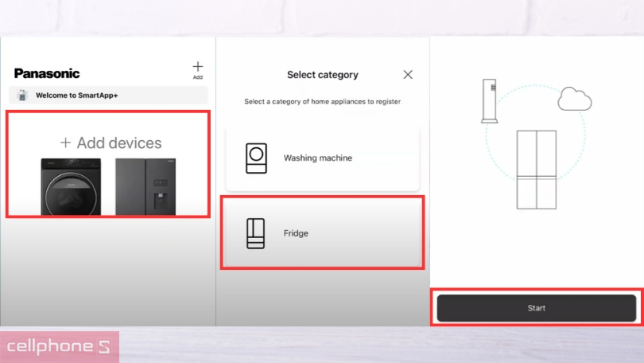Viewport: 644px width, 363px height.
Task: Tap the Add devices label
Action: 111,142
